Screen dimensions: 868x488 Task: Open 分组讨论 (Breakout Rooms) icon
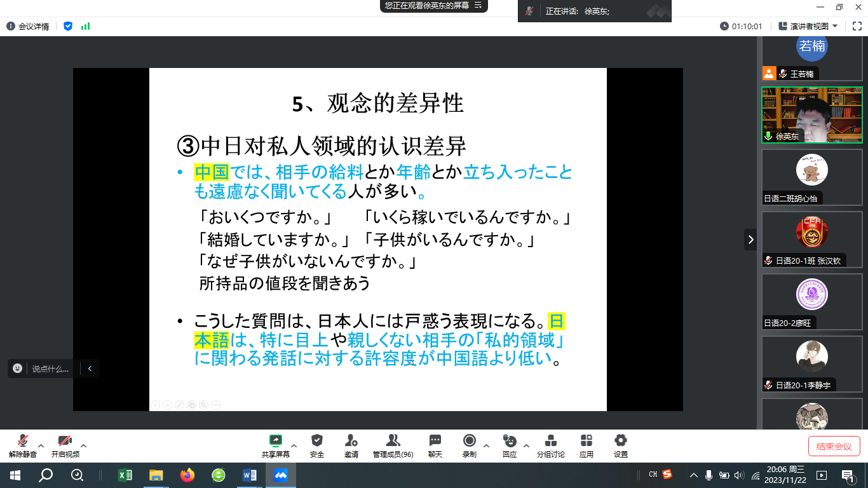click(550, 441)
